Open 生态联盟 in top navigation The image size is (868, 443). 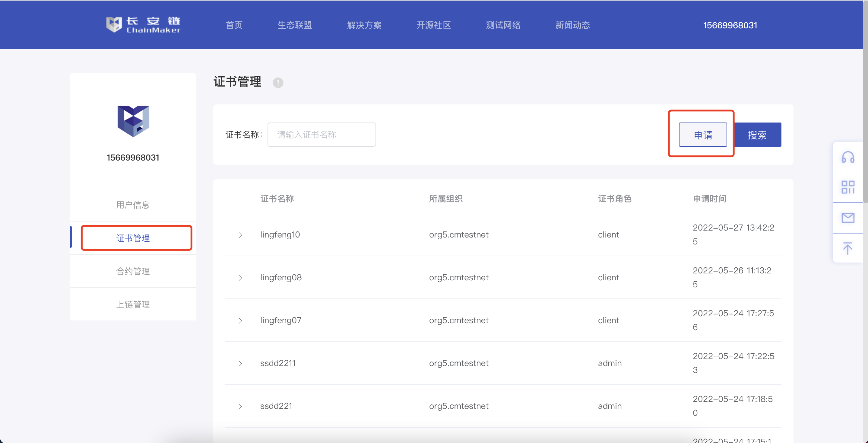pyautogui.click(x=294, y=25)
